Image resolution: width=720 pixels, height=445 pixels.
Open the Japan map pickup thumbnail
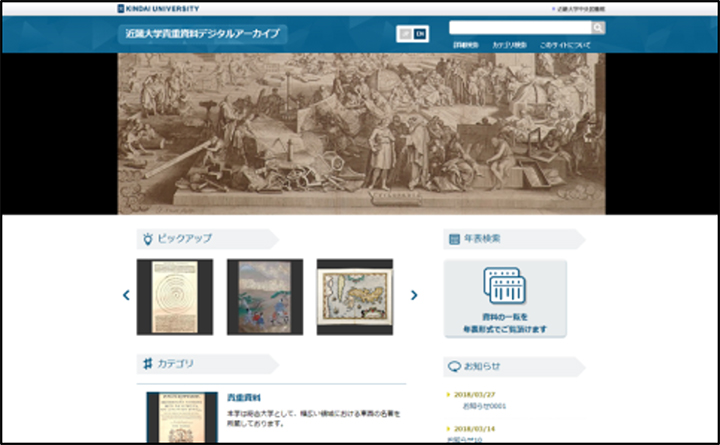354,297
